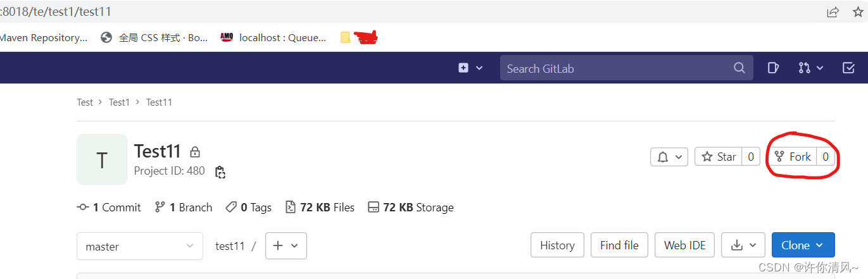
Task: Click the Find file button
Action: (x=619, y=245)
